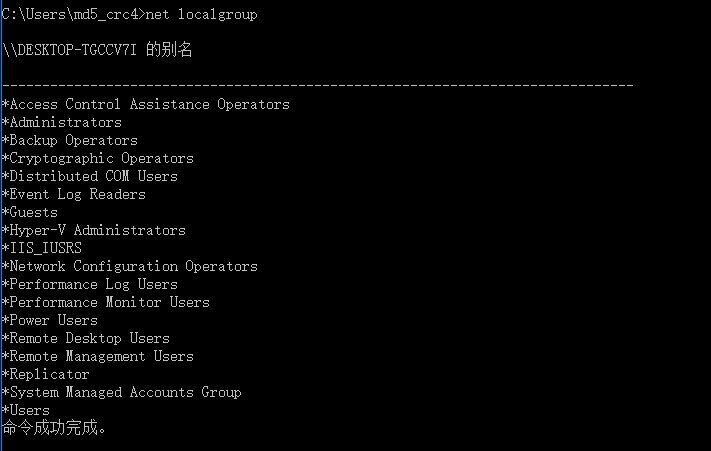Click the Replicator group entry
This screenshot has height=451, width=711.
46,374
